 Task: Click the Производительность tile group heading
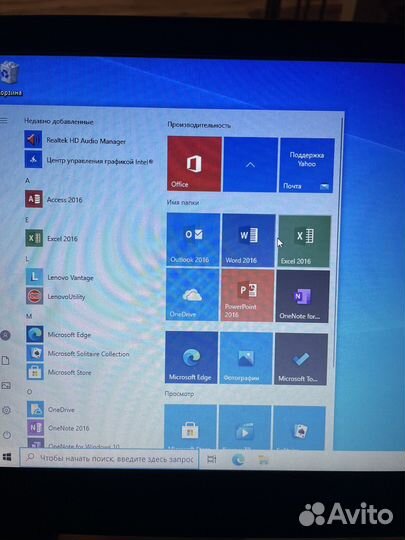199,125
